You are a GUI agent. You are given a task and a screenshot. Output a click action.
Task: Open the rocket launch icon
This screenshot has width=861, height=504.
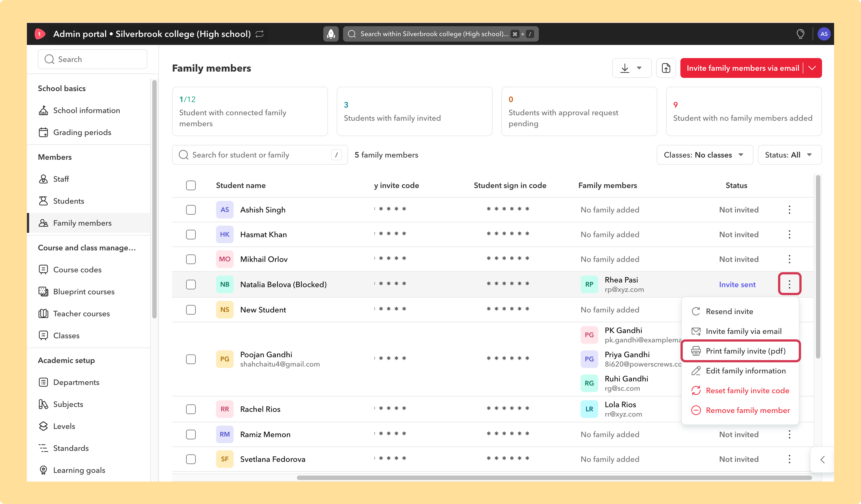(331, 34)
